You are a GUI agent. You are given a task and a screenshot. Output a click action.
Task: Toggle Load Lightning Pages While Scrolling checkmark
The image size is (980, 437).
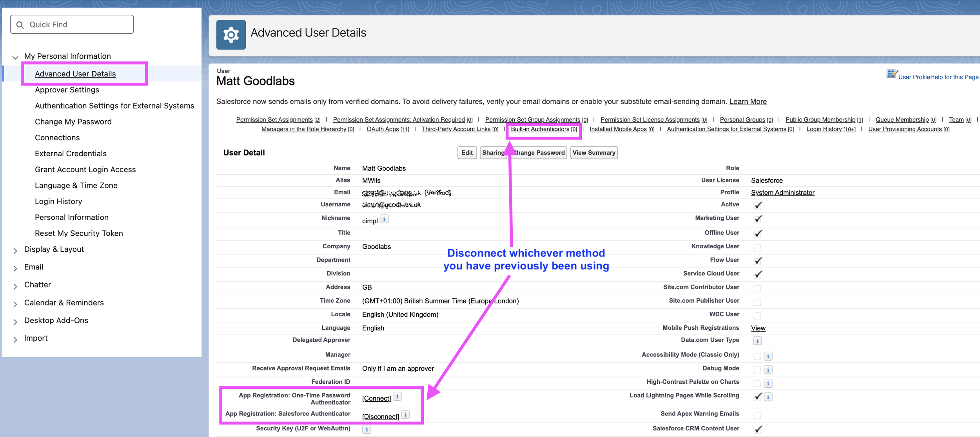[758, 396]
